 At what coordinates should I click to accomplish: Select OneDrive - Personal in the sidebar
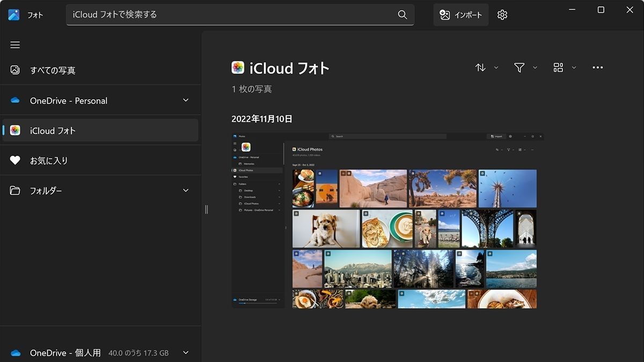pos(100,100)
